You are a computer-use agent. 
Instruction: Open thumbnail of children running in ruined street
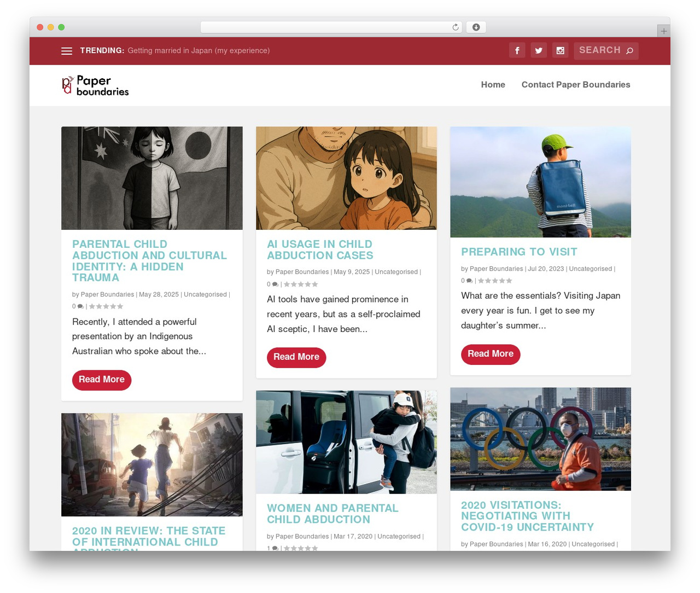pyautogui.click(x=152, y=465)
